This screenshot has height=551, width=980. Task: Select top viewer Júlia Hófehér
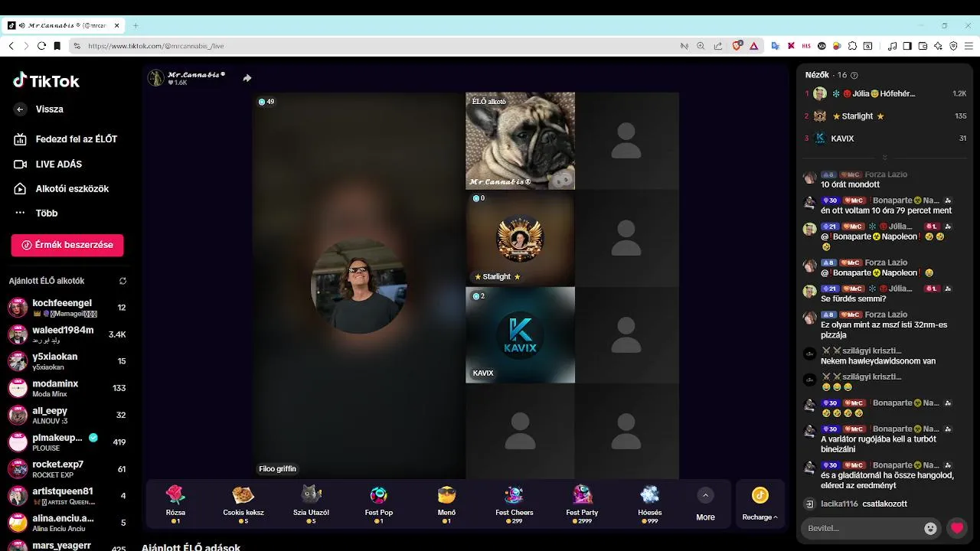[885, 93]
